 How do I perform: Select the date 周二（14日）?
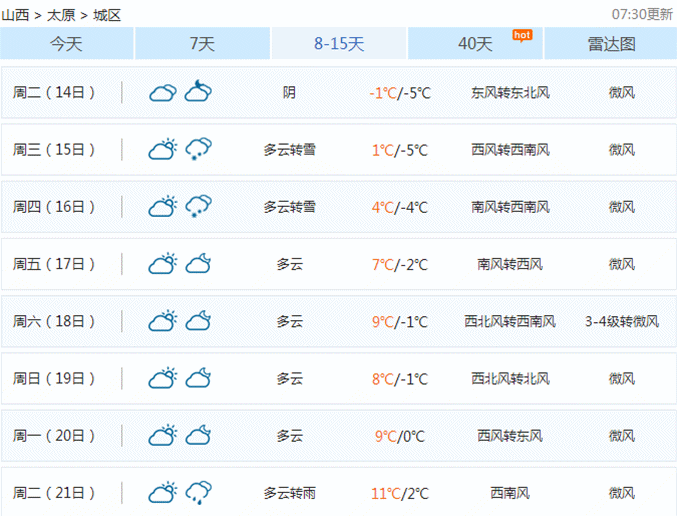point(54,92)
